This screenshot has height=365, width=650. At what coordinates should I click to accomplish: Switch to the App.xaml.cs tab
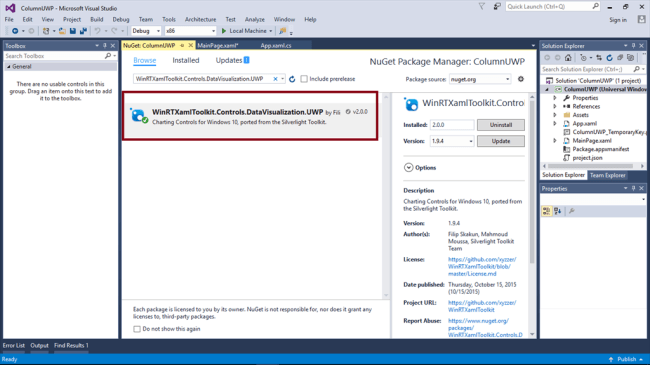[276, 46]
